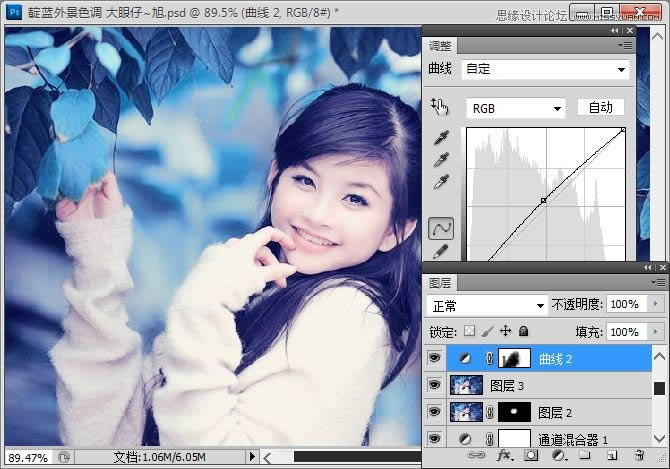Open the RGB channel dropdown
This screenshot has height=469, width=670.
click(x=516, y=108)
